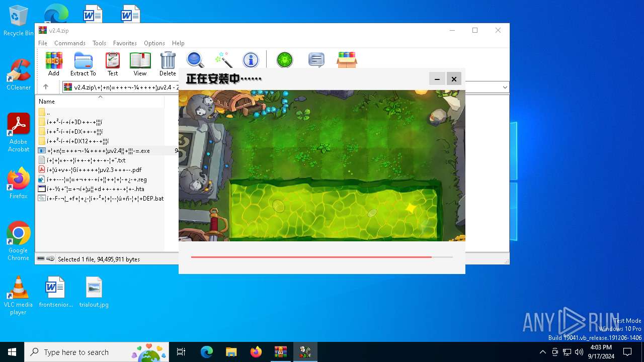Open the Help menu

coord(178,43)
